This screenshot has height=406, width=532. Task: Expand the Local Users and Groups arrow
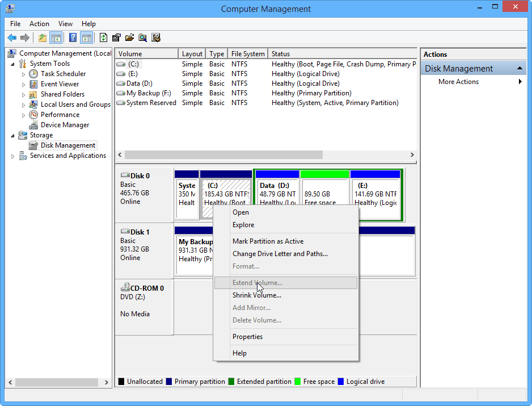pyautogui.click(x=23, y=105)
